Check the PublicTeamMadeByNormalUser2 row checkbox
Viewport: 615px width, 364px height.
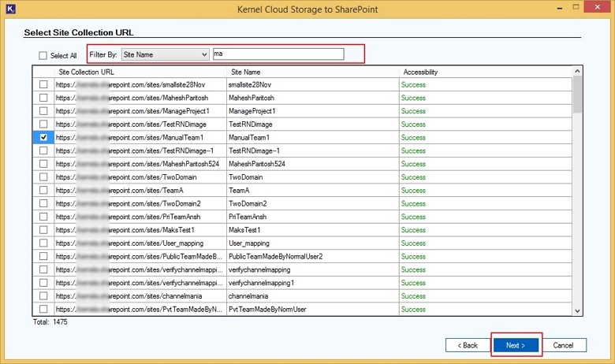(43, 256)
